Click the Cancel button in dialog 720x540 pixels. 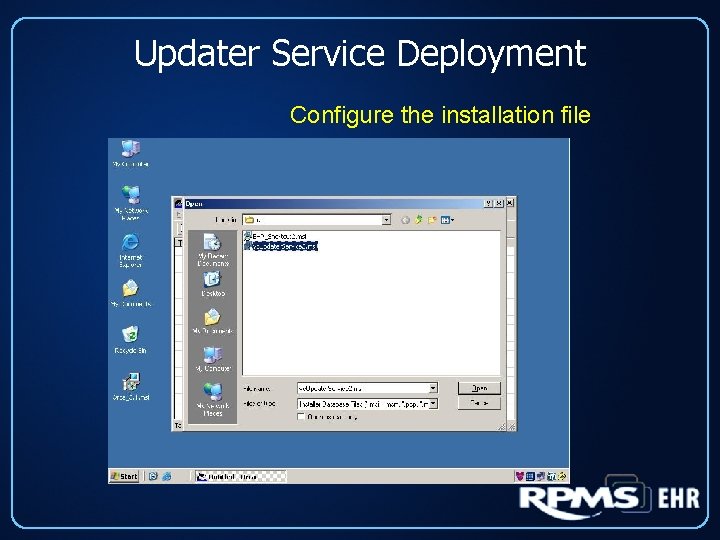[479, 403]
